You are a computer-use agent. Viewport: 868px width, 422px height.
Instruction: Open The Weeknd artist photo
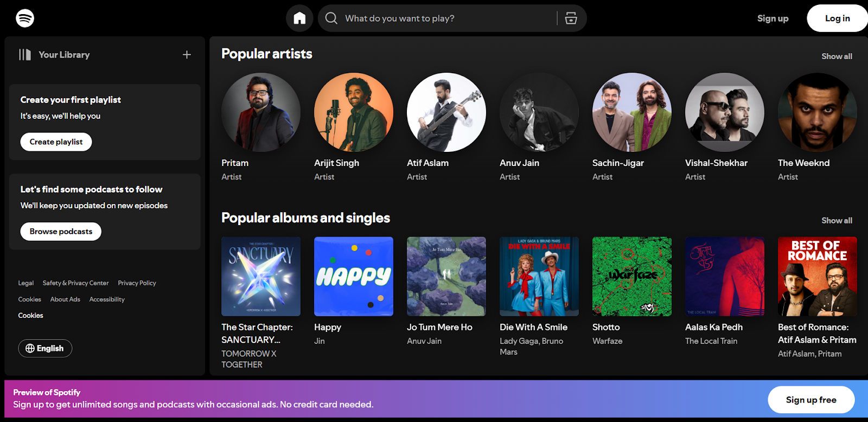pyautogui.click(x=818, y=112)
